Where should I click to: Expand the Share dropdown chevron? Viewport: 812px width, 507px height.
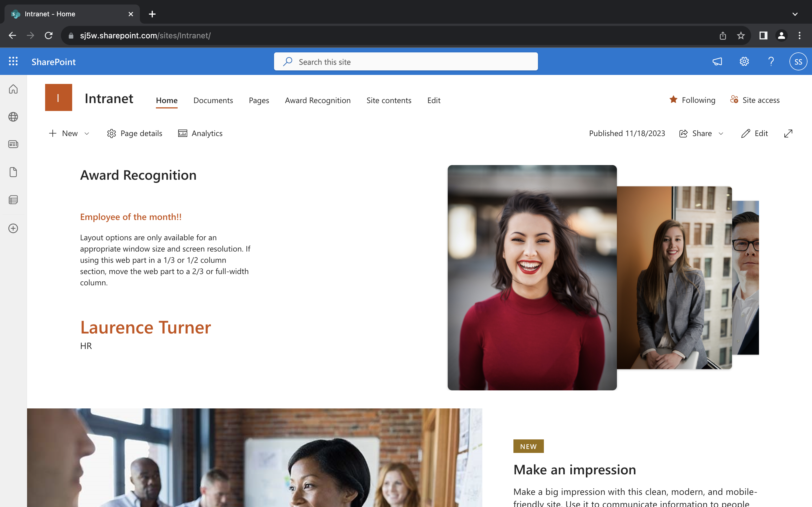coord(721,133)
